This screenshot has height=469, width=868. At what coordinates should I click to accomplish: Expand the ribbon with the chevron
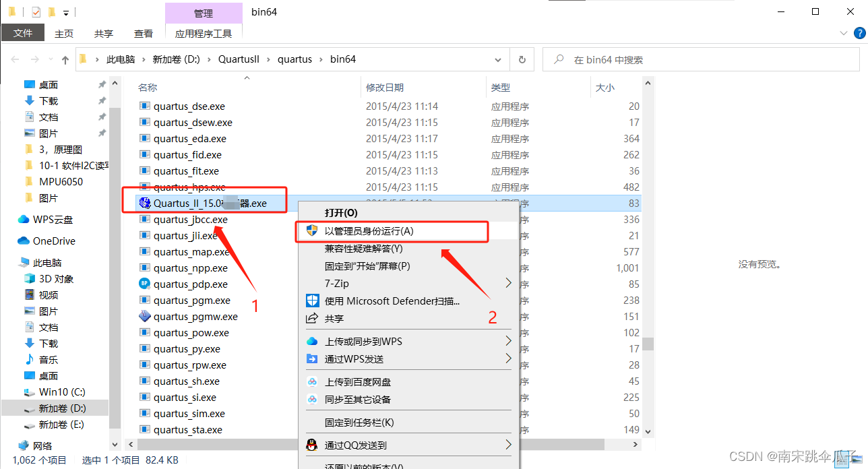tap(844, 33)
